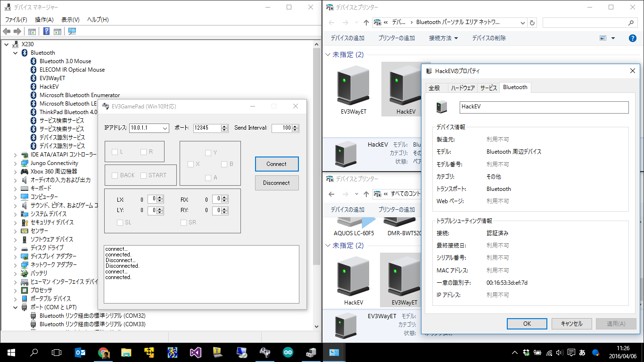Open the Arduino IDE from the taskbar
This screenshot has height=362, width=644.
click(288, 352)
